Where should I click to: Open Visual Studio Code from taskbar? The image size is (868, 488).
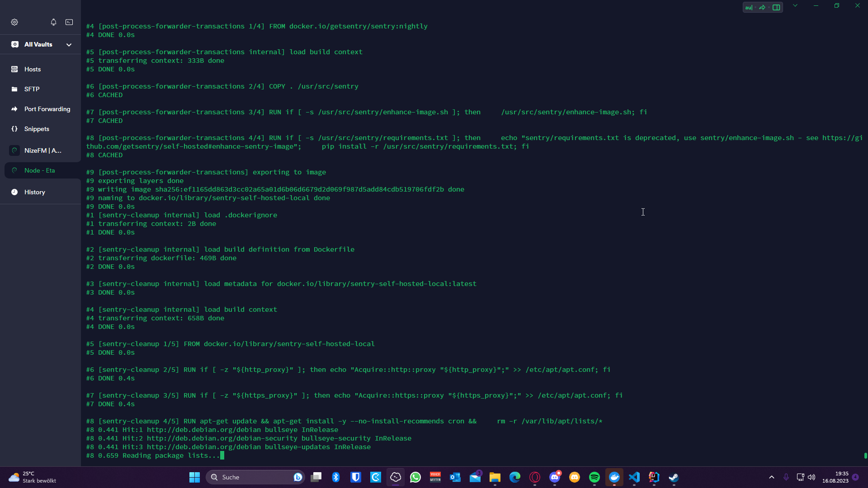(x=634, y=477)
